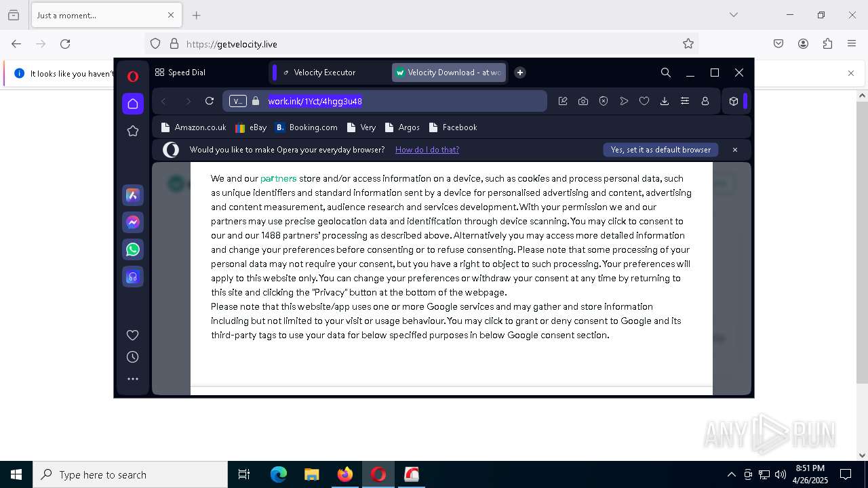
Task: Open Firefox tracking protection shield icon
Action: tap(155, 44)
